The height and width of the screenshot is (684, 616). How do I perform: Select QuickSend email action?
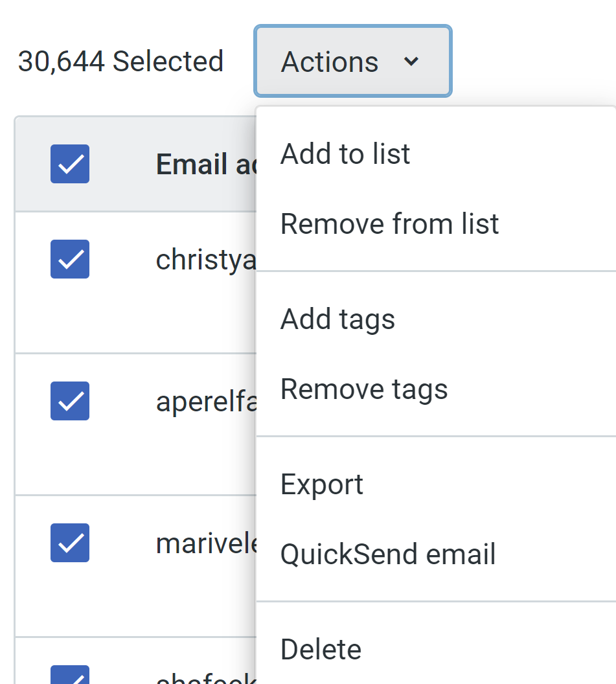[x=388, y=554]
